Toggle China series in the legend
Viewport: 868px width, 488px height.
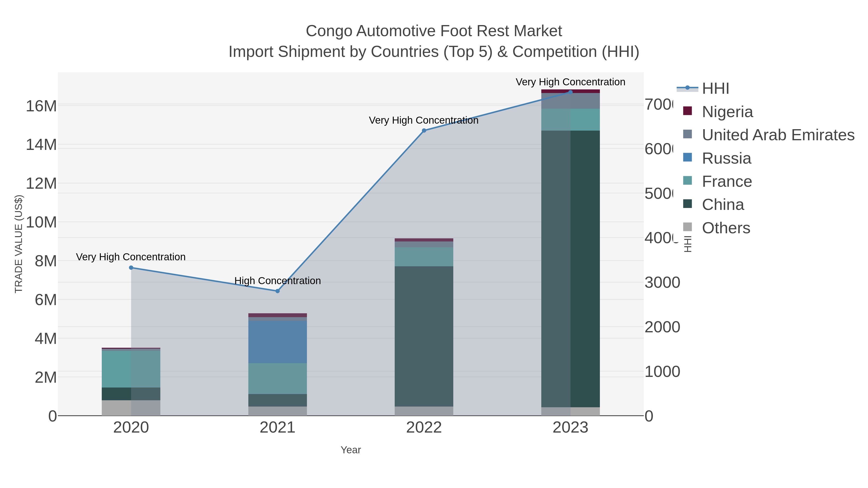713,204
